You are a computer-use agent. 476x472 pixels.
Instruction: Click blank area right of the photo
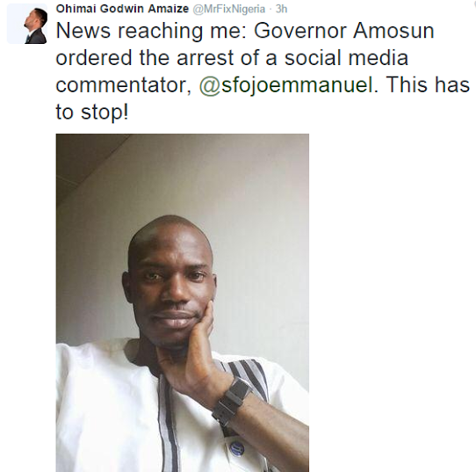coord(392,302)
